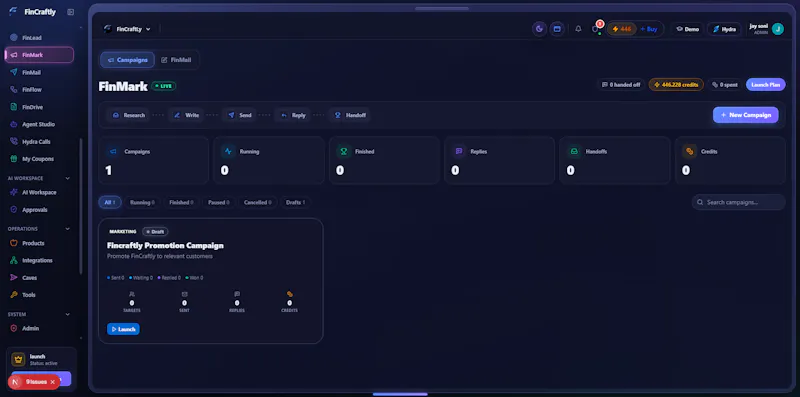Click the Send pipeline step
This screenshot has width=800, height=397.
tap(239, 115)
